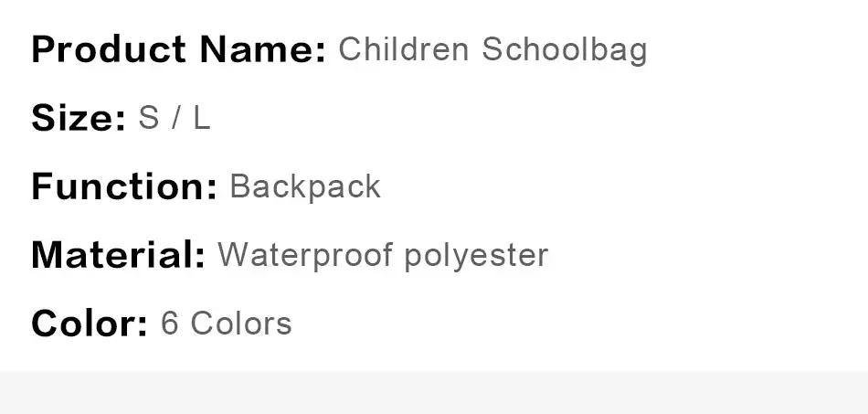868x414 pixels.
Task: Select the 'S / L' size value
Action: [x=175, y=118]
